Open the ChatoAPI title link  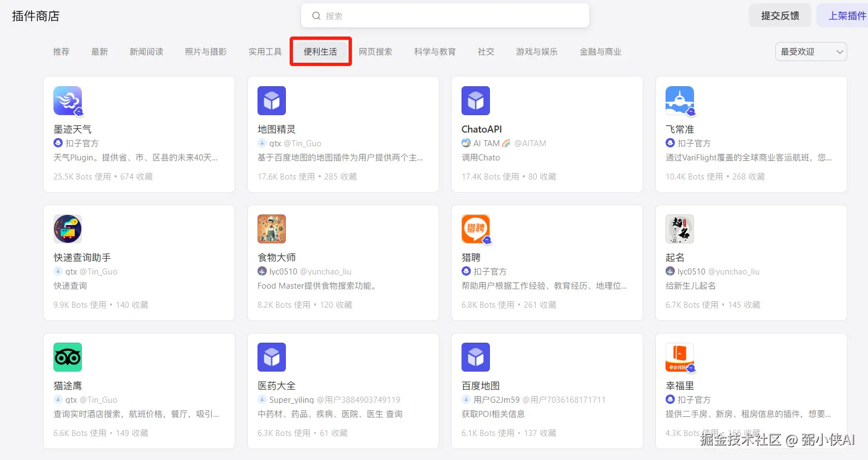(482, 129)
